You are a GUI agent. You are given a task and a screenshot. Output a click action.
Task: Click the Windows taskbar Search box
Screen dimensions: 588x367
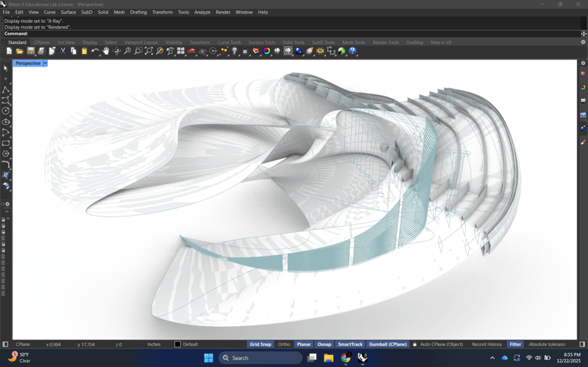(260, 358)
